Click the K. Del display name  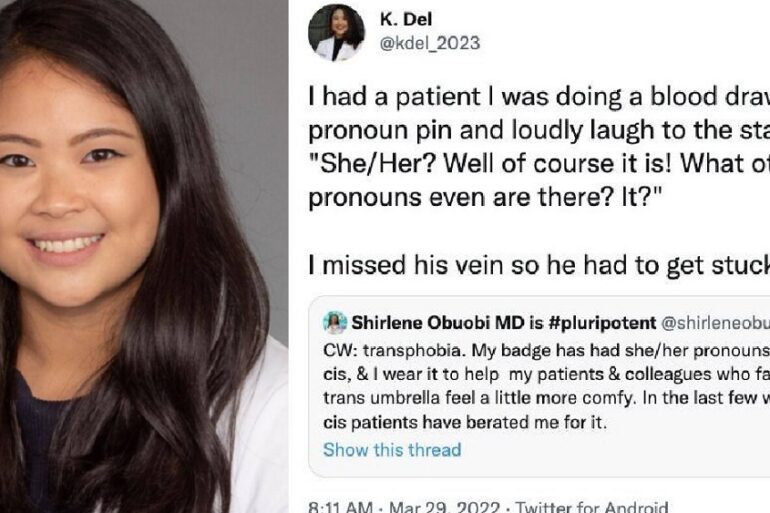point(406,20)
